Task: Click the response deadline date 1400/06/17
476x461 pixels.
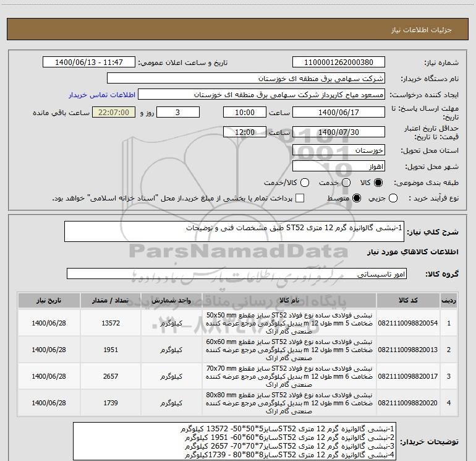Action: click(338, 113)
